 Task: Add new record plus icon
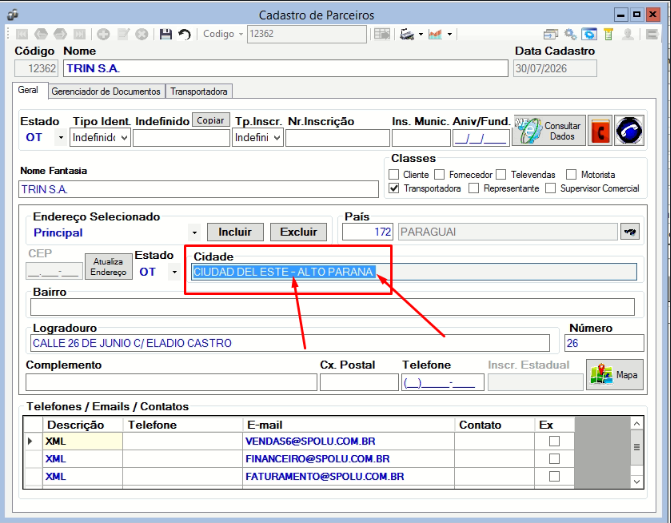pos(103,34)
